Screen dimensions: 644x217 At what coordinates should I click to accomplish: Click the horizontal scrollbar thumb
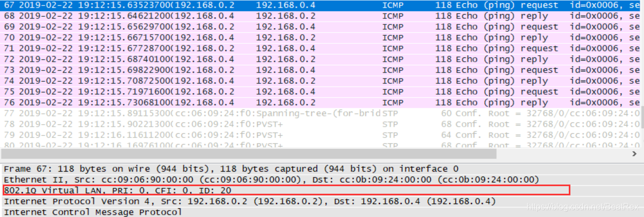pyautogui.click(x=249, y=154)
